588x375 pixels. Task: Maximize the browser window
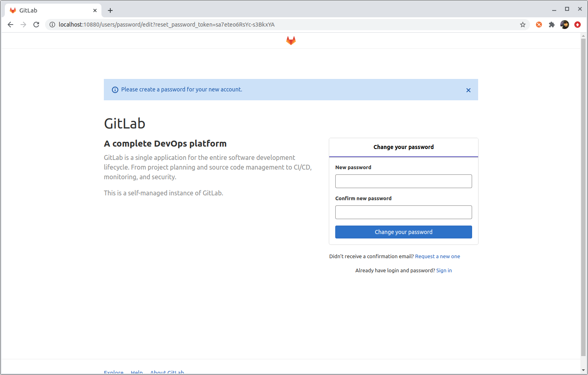coord(567,9)
